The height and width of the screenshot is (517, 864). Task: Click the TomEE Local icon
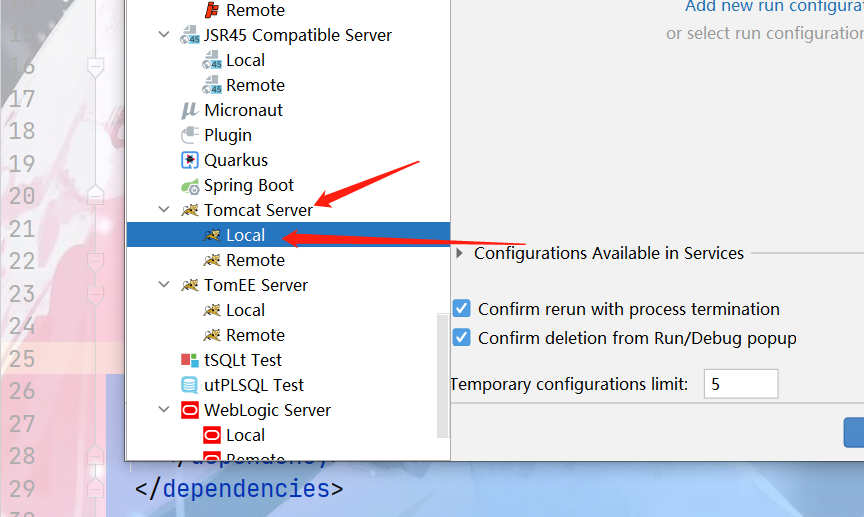click(x=212, y=310)
